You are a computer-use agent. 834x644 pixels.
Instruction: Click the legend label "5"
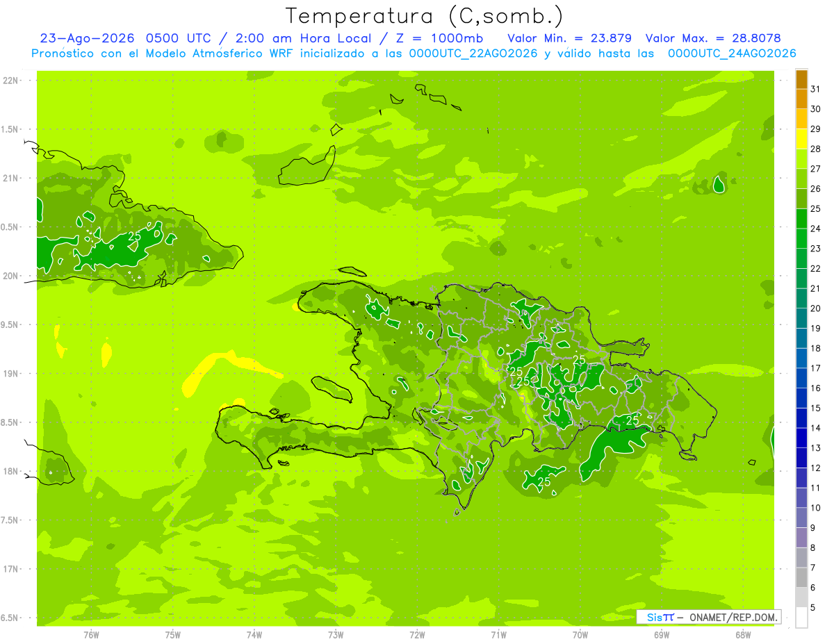pos(813,608)
